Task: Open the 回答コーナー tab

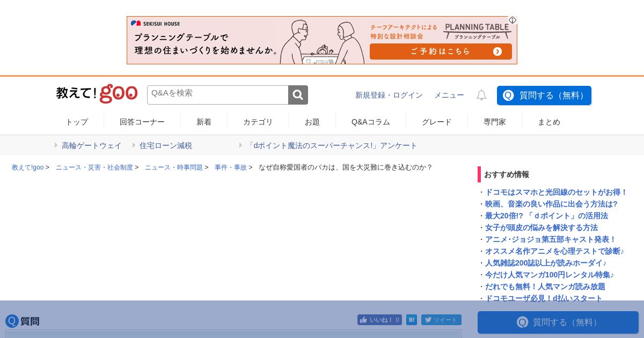Action: pyautogui.click(x=142, y=122)
